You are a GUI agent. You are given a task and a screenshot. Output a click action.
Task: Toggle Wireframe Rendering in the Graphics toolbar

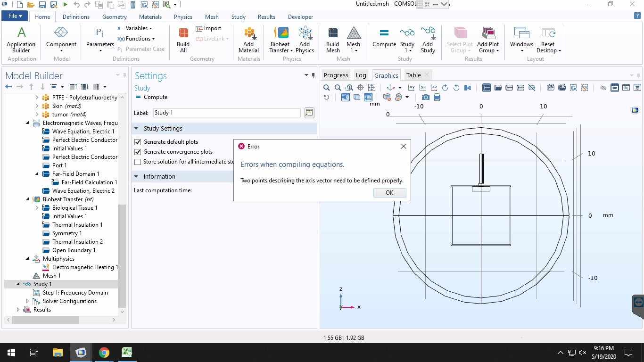[368, 97]
